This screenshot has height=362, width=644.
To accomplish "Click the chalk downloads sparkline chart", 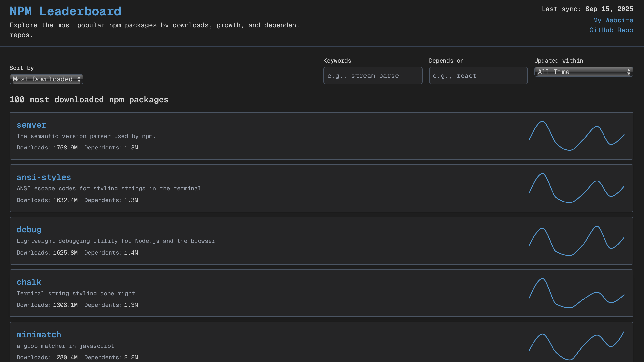I will coord(576,293).
